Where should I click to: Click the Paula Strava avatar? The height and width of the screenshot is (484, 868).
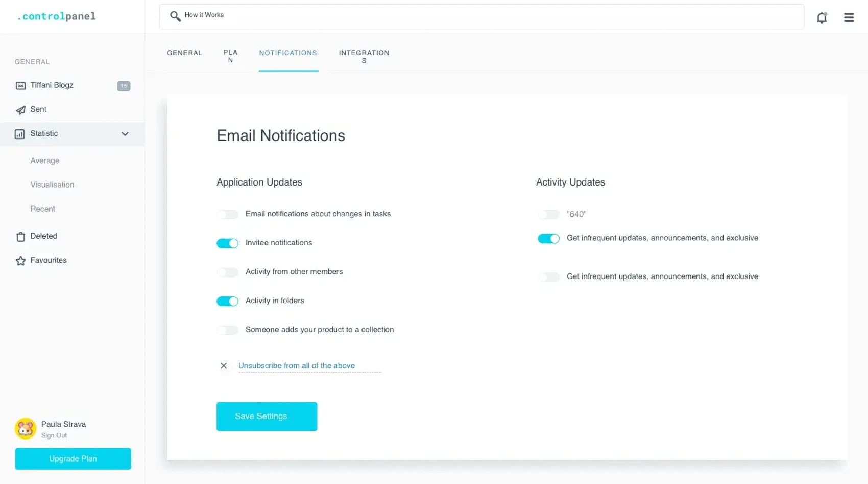[x=26, y=429]
